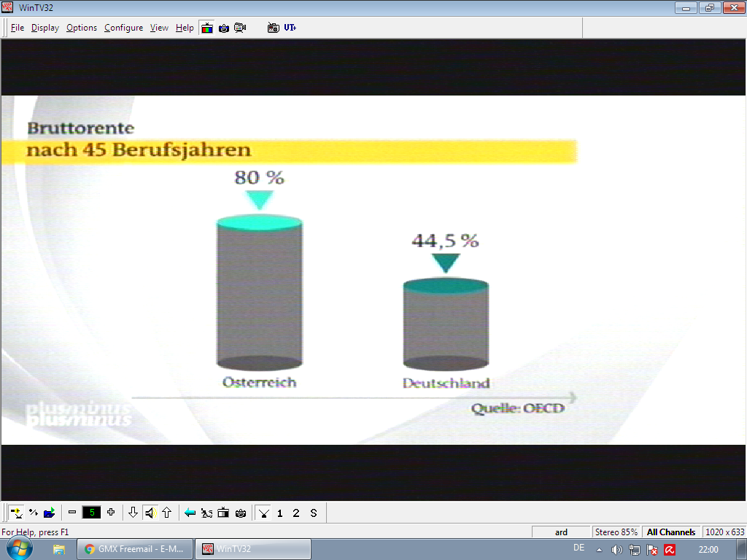747x560 pixels.
Task: Open the Display menu
Action: click(45, 28)
